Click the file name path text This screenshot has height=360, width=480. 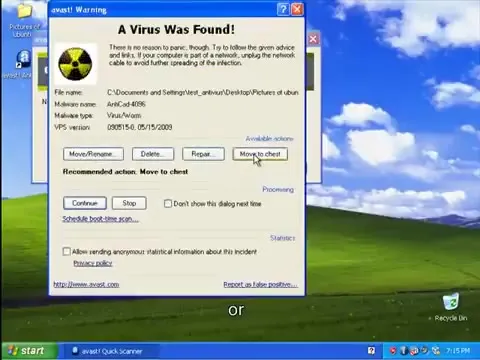click(203, 92)
